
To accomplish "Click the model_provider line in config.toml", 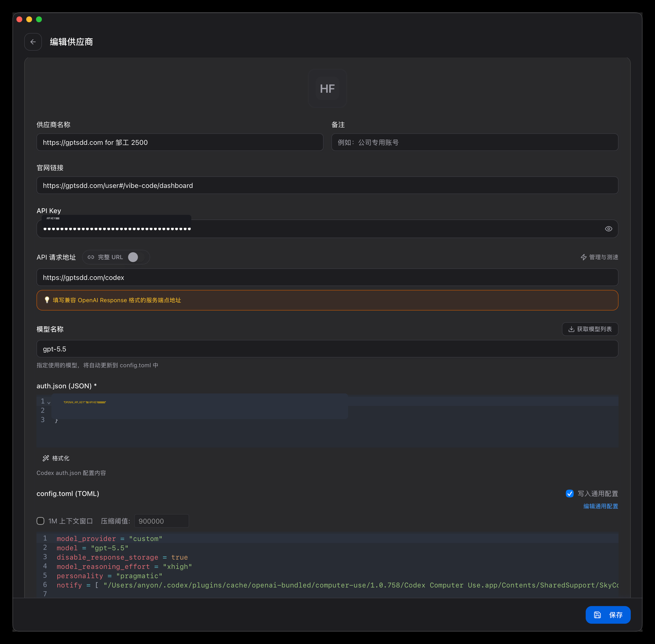I will [x=109, y=538].
